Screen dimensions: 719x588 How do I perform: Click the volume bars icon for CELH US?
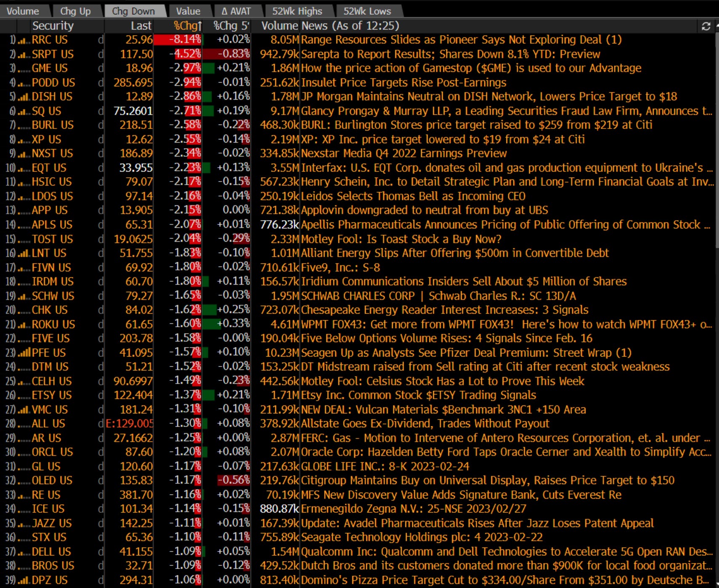coord(24,382)
